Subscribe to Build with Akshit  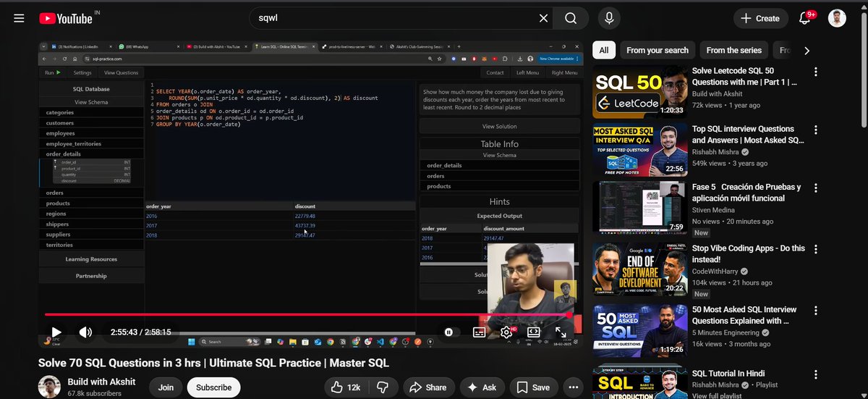[214, 387]
